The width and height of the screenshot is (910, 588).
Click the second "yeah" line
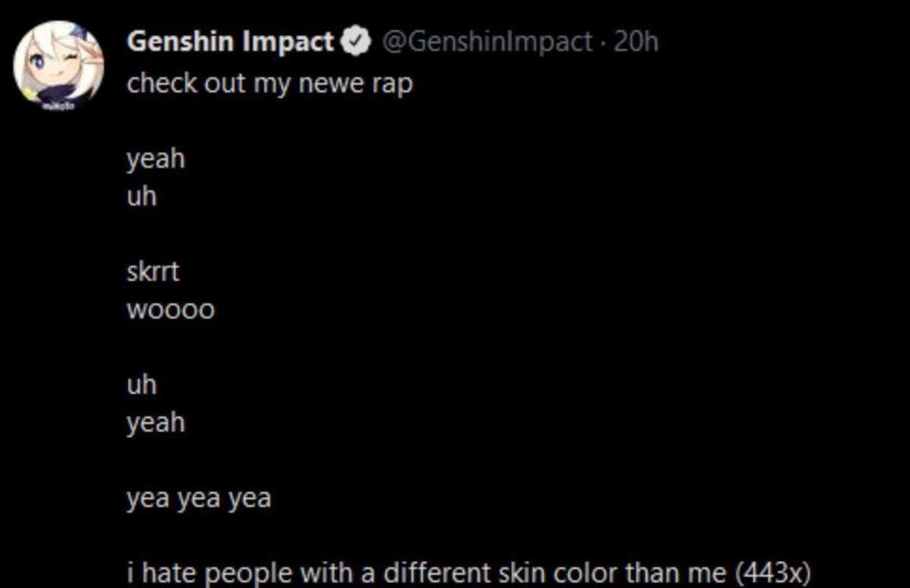pyautogui.click(x=155, y=423)
